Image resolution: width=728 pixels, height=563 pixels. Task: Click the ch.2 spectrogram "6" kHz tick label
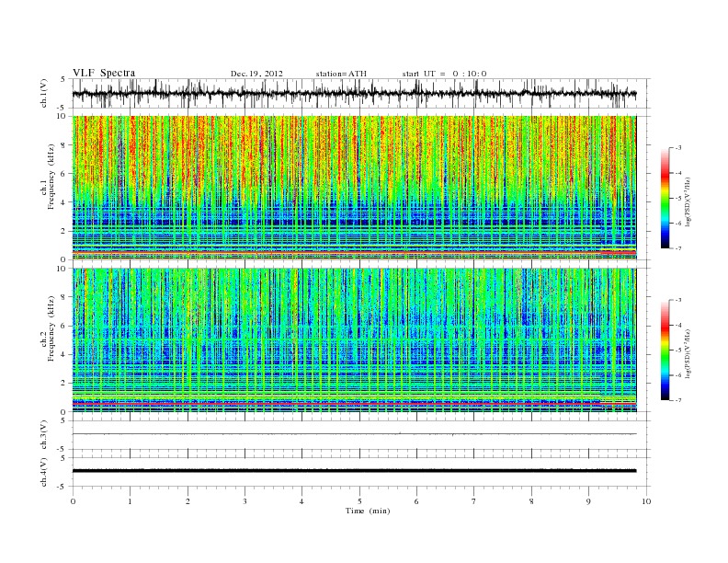click(x=63, y=326)
